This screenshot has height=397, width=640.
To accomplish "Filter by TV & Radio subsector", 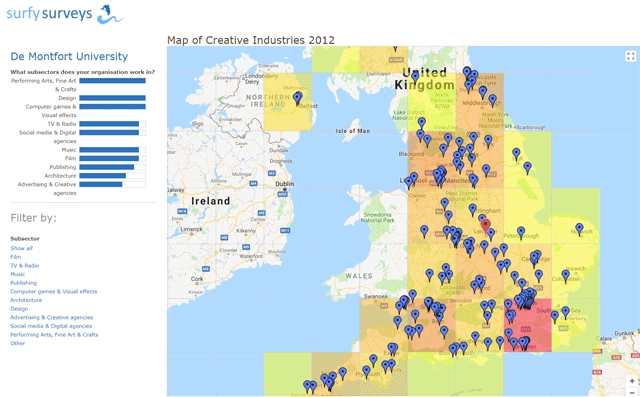I will (x=24, y=265).
